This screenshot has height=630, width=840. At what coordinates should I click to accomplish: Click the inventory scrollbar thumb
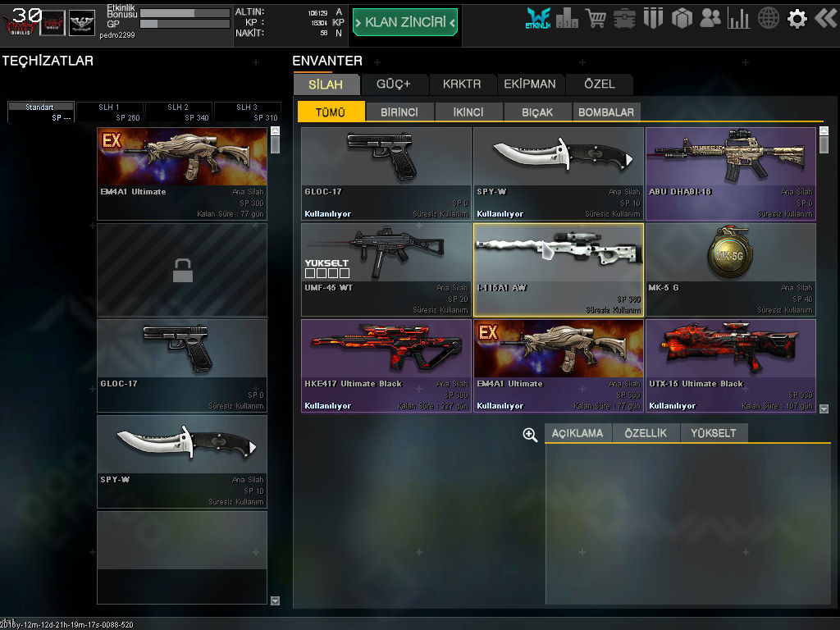[824, 144]
